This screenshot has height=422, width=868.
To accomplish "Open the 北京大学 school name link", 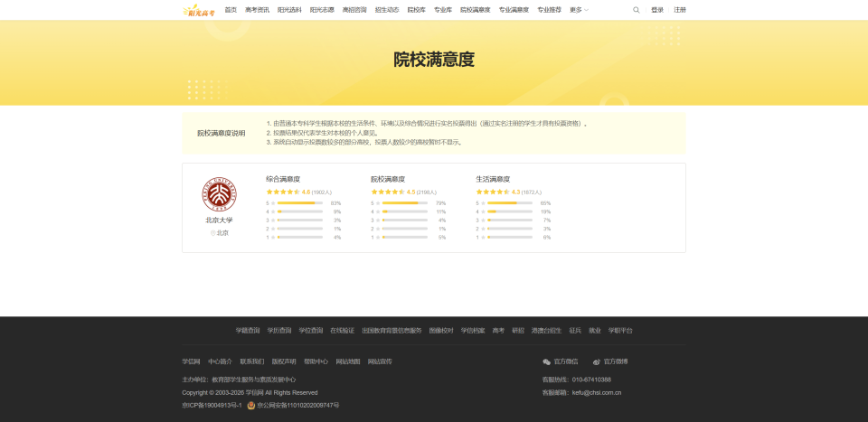I will 219,220.
